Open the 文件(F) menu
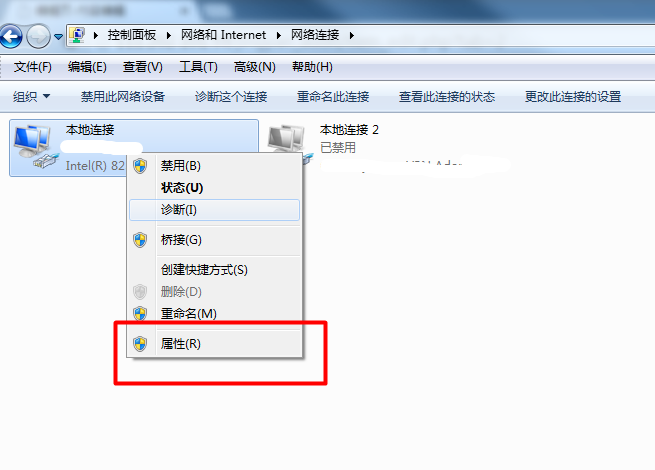 pyautogui.click(x=33, y=67)
